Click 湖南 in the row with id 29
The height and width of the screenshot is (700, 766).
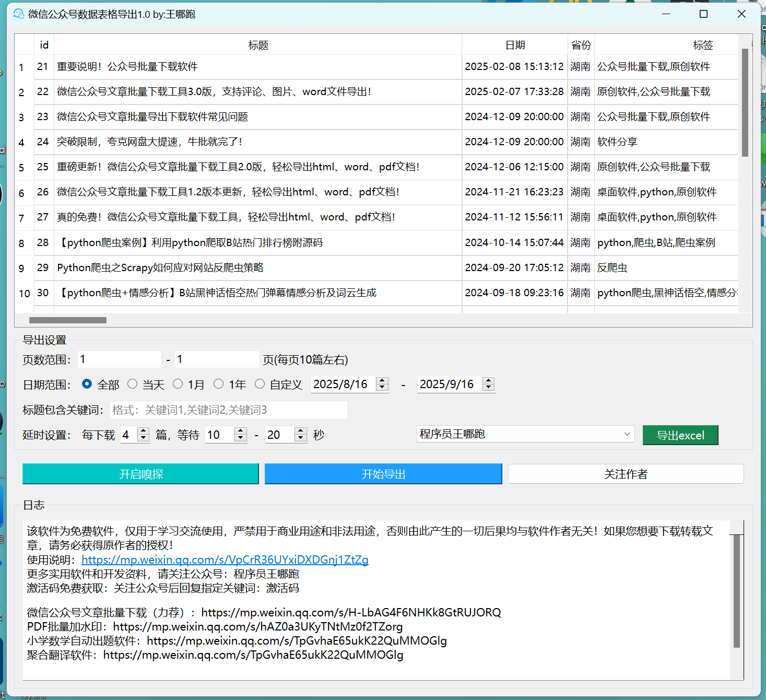click(581, 268)
